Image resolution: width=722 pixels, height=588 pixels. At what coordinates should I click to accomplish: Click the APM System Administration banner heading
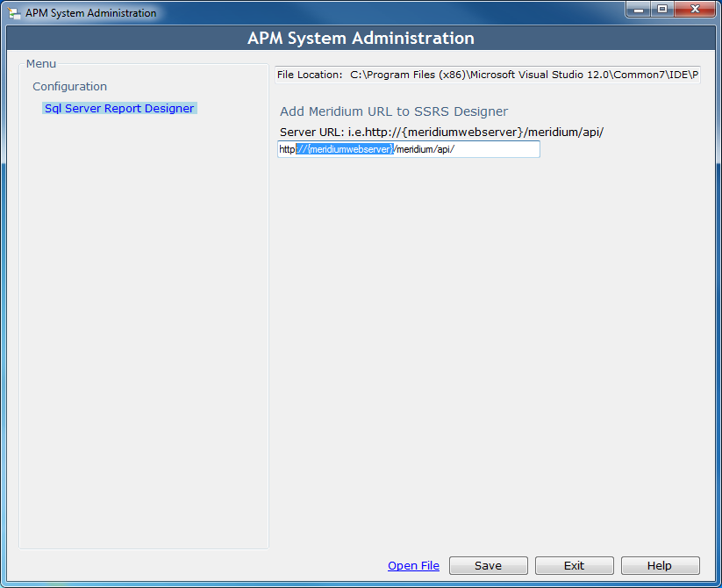[361, 39]
